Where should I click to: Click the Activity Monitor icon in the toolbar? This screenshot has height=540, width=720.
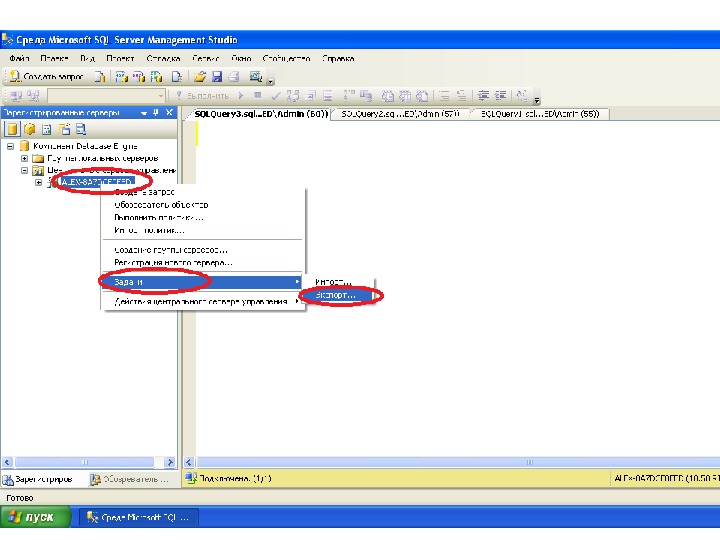[x=256, y=77]
